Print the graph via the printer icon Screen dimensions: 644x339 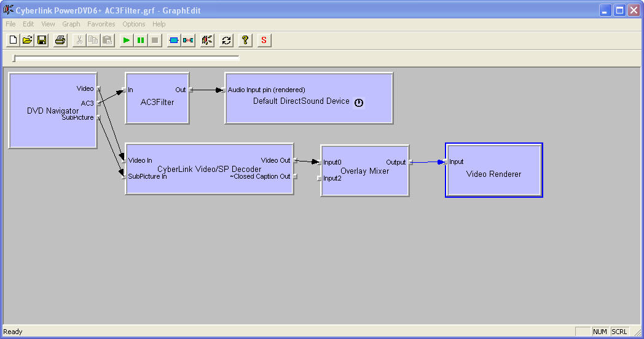[60, 40]
